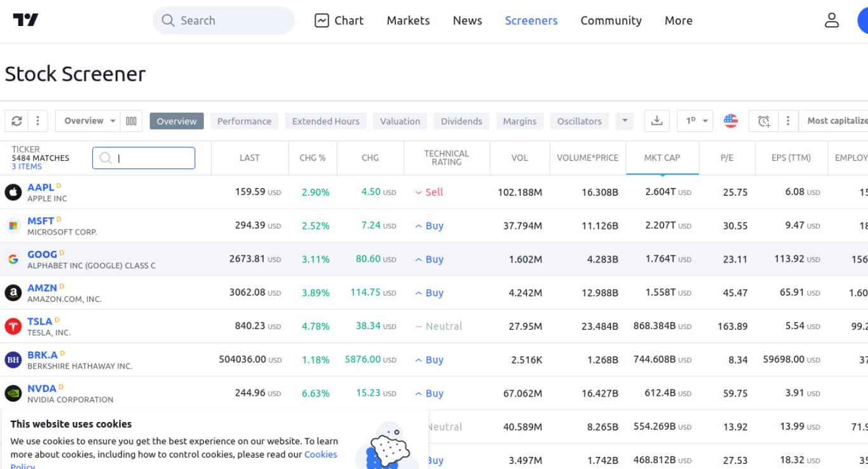
Task: Click the Google logo icon
Action: [x=13, y=259]
